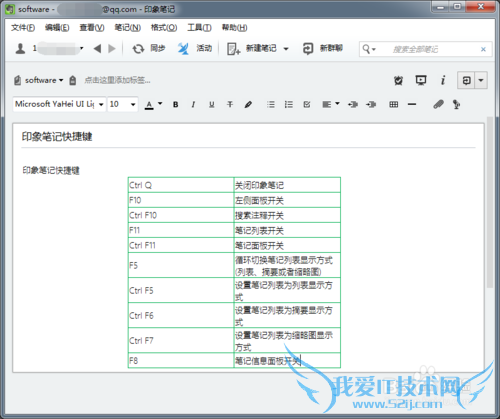
Task: Insert a horizontal rule
Action: (412, 105)
